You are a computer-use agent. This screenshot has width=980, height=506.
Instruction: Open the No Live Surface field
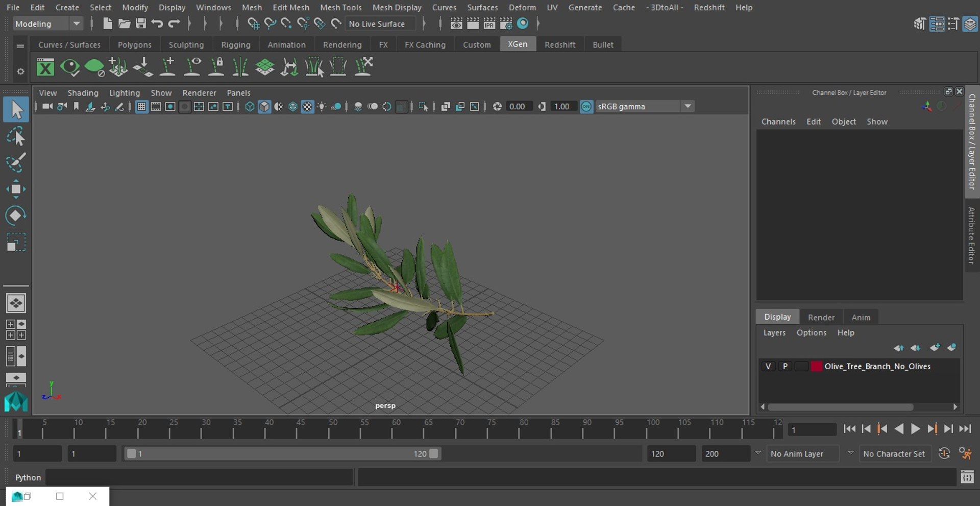[x=380, y=23]
